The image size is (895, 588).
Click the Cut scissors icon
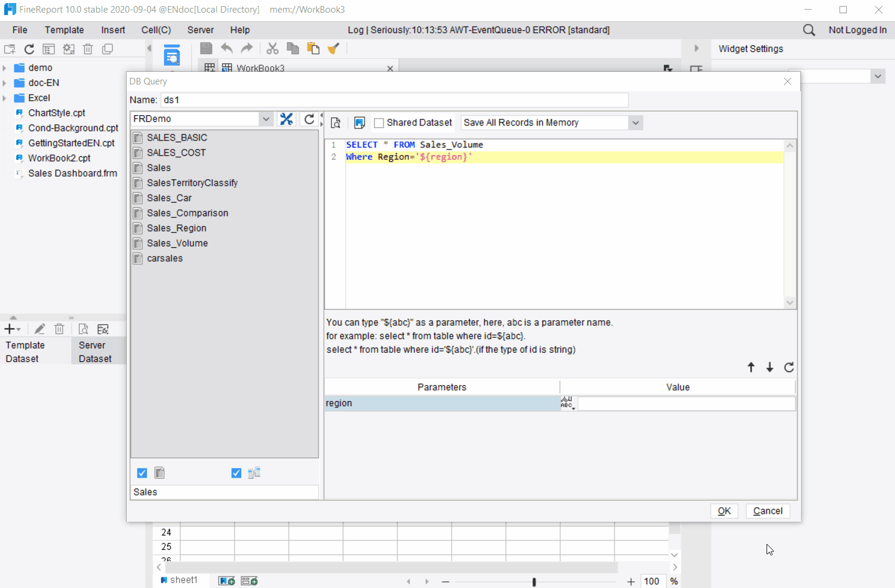tap(273, 48)
